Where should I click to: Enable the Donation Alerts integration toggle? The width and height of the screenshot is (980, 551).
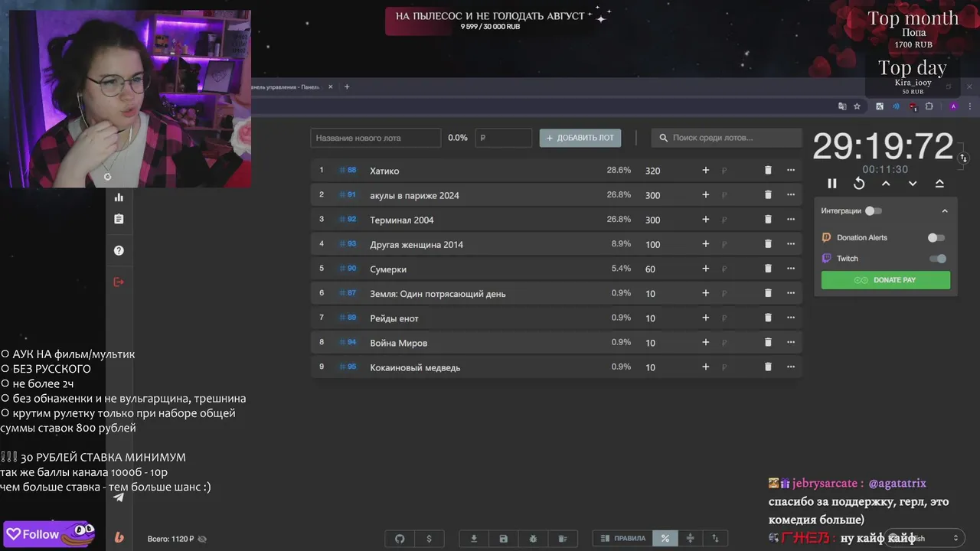[936, 238]
